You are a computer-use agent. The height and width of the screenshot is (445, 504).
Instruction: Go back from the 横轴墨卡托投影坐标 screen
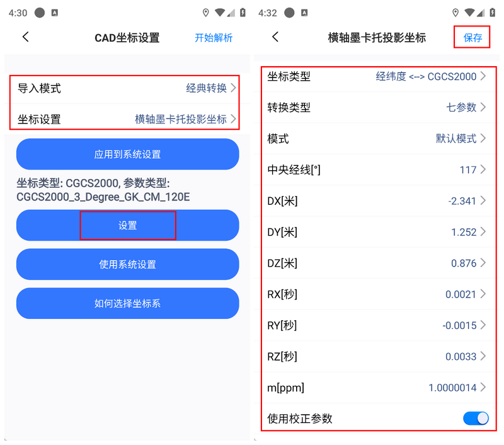(275, 37)
